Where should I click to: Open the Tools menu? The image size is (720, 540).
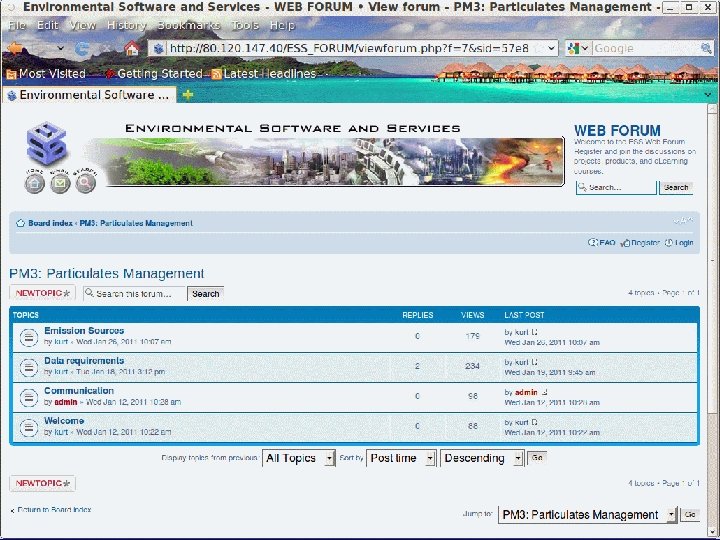245,25
